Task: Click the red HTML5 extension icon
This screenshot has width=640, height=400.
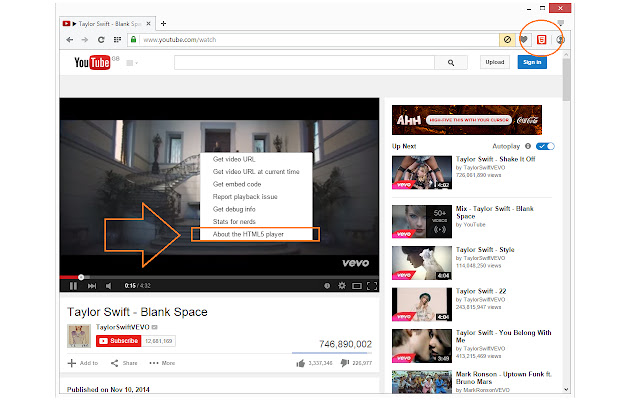Action: (542, 40)
